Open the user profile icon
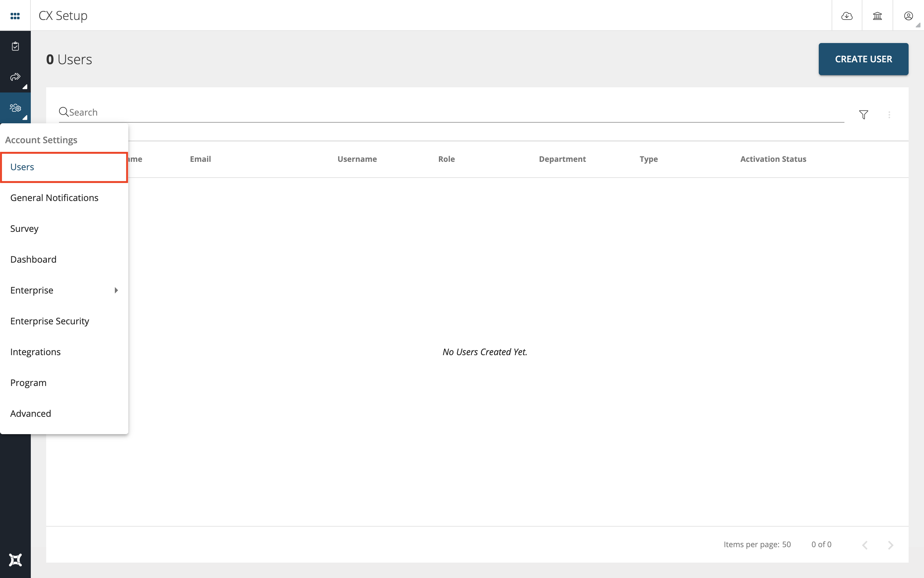Image resolution: width=924 pixels, height=578 pixels. (908, 16)
